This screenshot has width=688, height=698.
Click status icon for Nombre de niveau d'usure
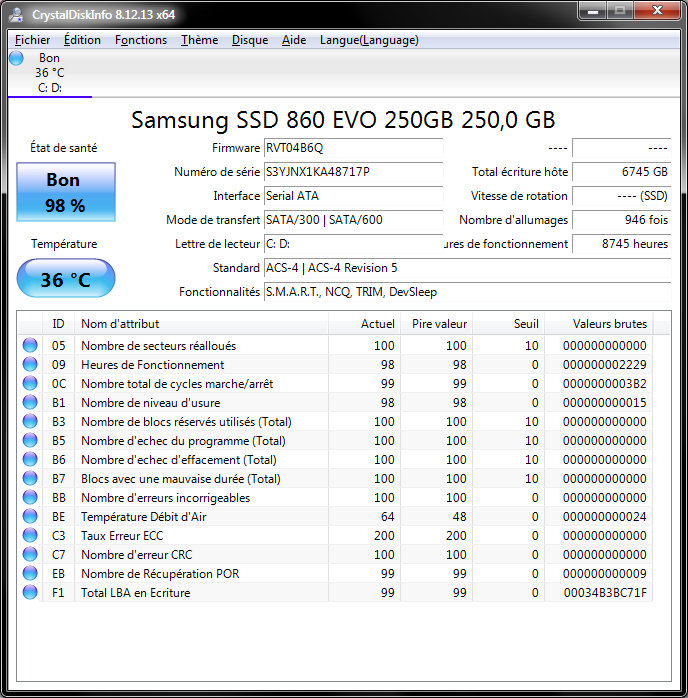click(30, 403)
